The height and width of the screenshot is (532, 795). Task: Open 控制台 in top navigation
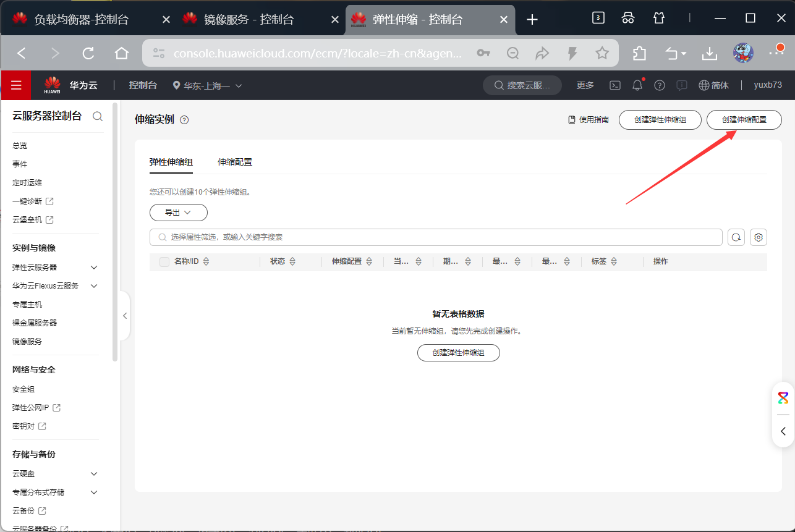pyautogui.click(x=143, y=85)
